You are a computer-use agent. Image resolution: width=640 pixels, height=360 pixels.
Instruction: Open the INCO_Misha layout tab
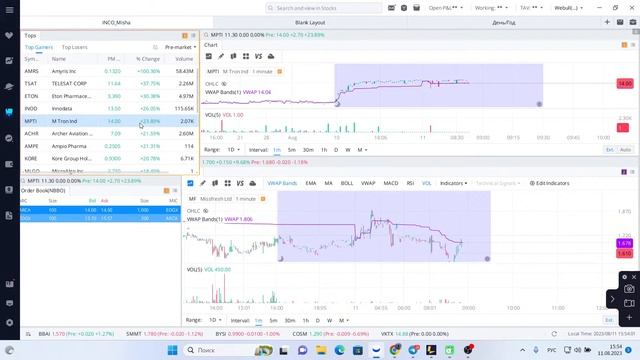click(x=116, y=22)
